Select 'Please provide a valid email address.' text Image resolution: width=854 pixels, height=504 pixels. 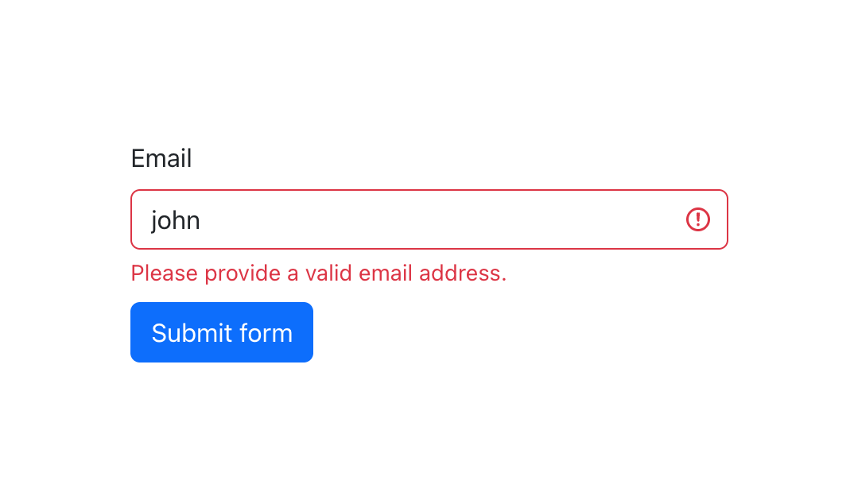click(x=318, y=273)
